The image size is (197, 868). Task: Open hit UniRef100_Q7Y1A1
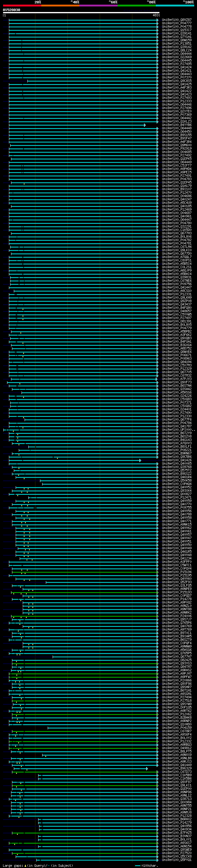(x=176, y=37)
